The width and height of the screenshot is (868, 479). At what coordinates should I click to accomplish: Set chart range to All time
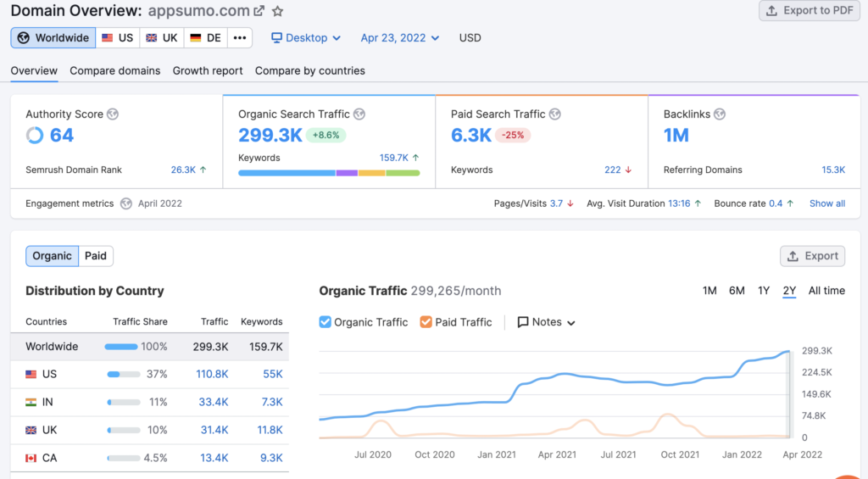[826, 291]
